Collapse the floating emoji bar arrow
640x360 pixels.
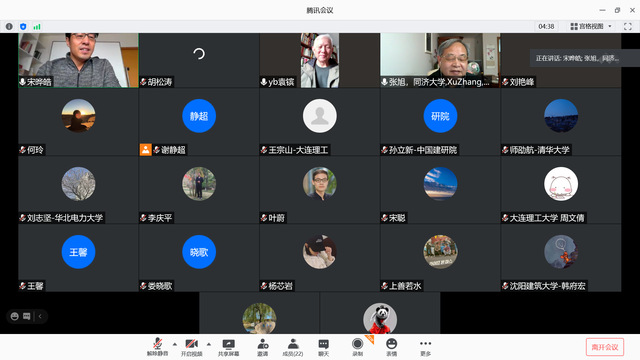40,316
